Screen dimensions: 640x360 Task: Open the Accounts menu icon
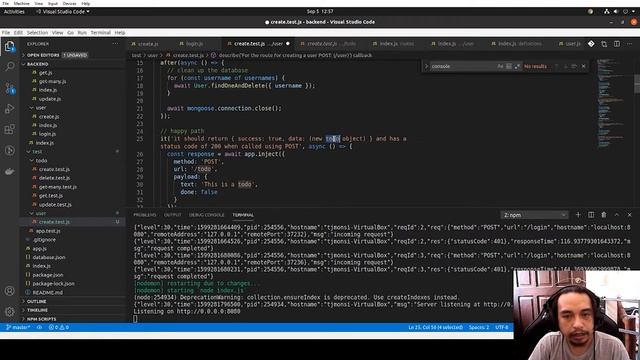pyautogui.click(x=10, y=291)
